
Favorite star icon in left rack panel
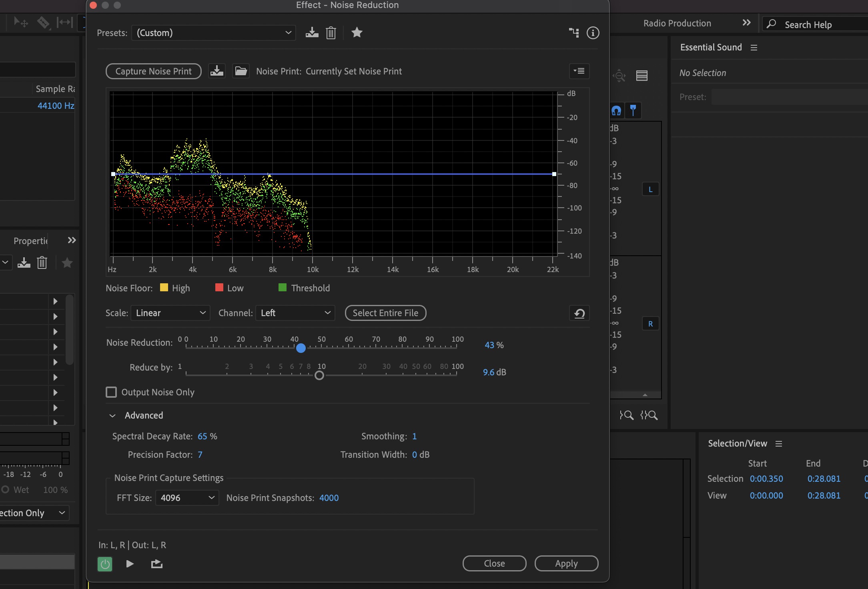point(67,263)
